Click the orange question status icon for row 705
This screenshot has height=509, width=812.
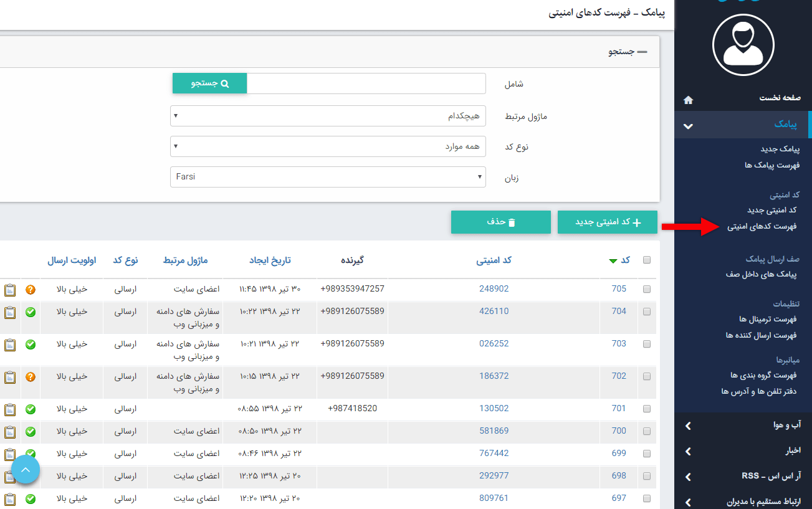coord(31,290)
